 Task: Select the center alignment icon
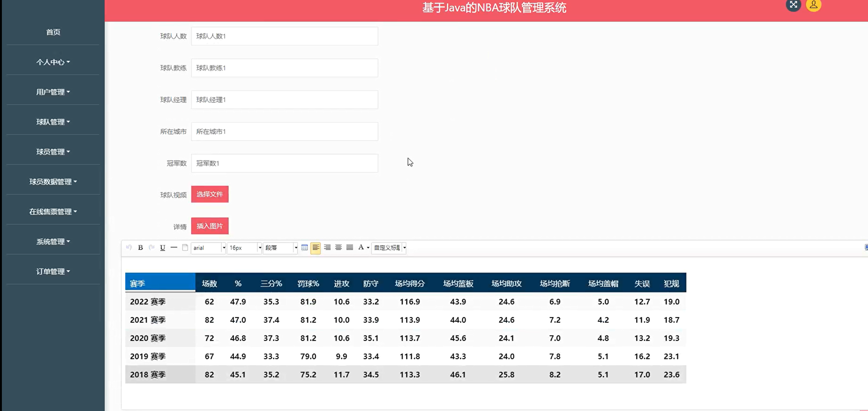tap(339, 248)
